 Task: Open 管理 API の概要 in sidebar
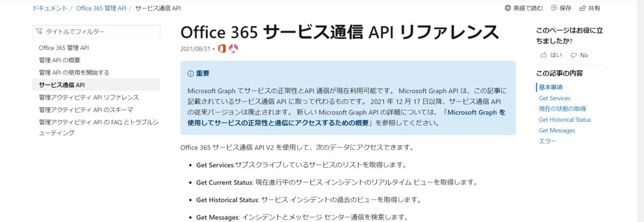tap(60, 60)
